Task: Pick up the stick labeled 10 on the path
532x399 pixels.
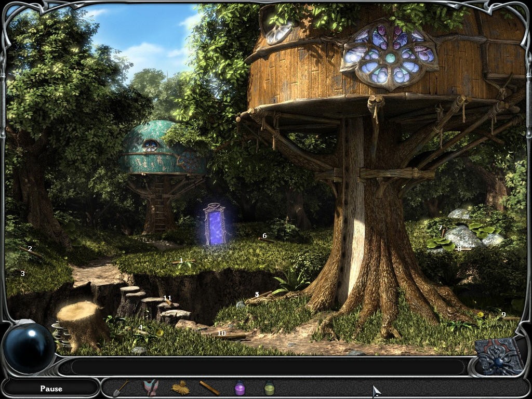Action: coord(228,337)
